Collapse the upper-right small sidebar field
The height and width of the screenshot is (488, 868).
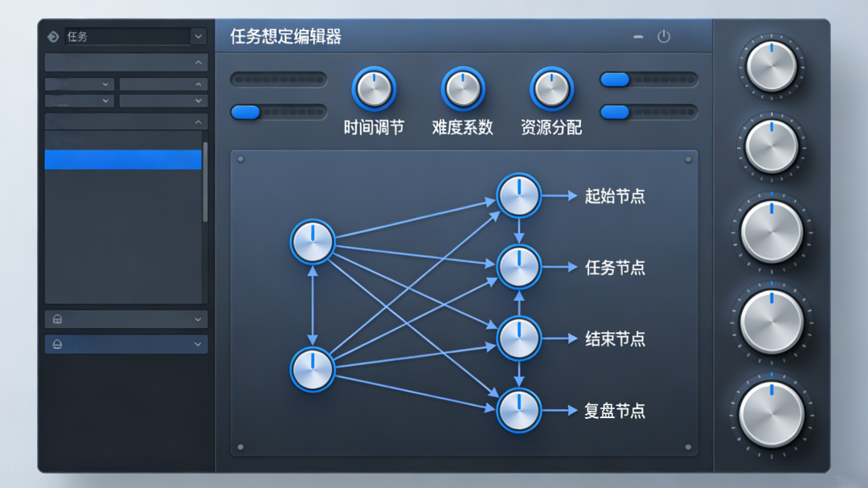point(164,84)
